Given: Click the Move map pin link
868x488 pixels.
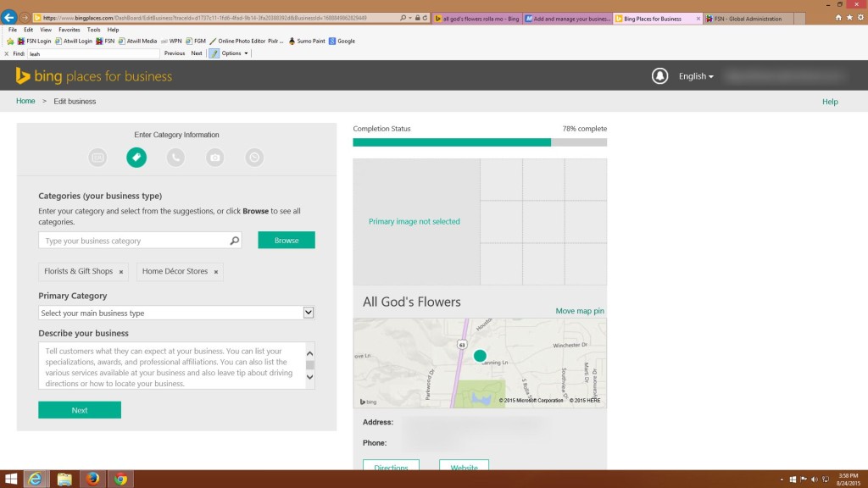Looking at the screenshot, I should [x=580, y=310].
